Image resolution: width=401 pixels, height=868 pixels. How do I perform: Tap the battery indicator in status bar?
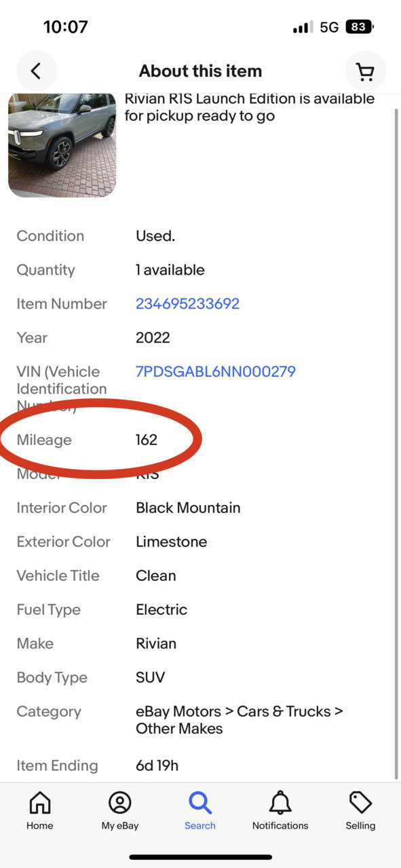tap(359, 27)
